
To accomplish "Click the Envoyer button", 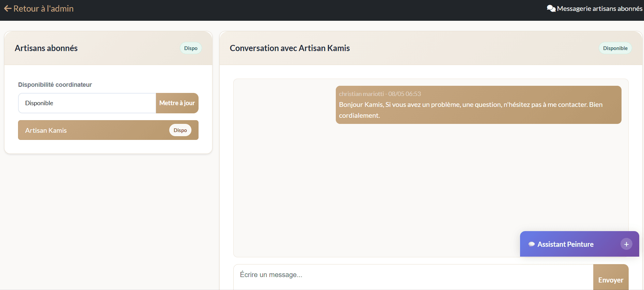I will click(611, 277).
